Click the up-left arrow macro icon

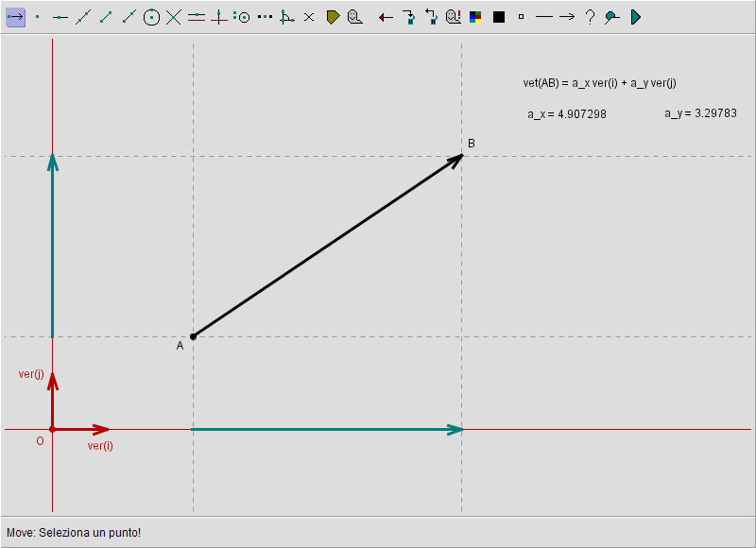(431, 17)
